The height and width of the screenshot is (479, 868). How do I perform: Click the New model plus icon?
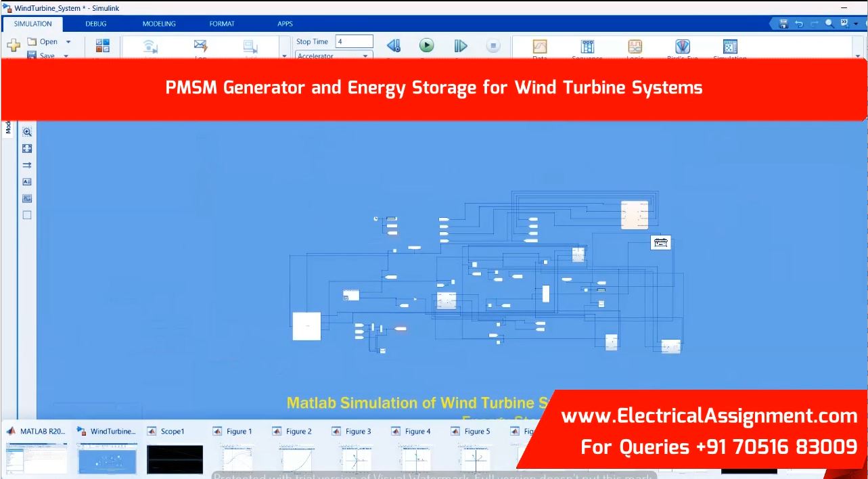click(x=14, y=45)
